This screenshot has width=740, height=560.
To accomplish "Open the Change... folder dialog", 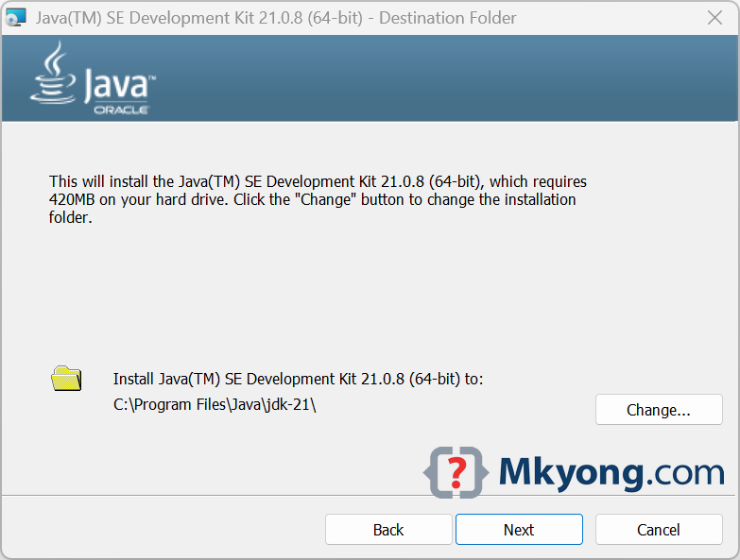I will coord(658,410).
